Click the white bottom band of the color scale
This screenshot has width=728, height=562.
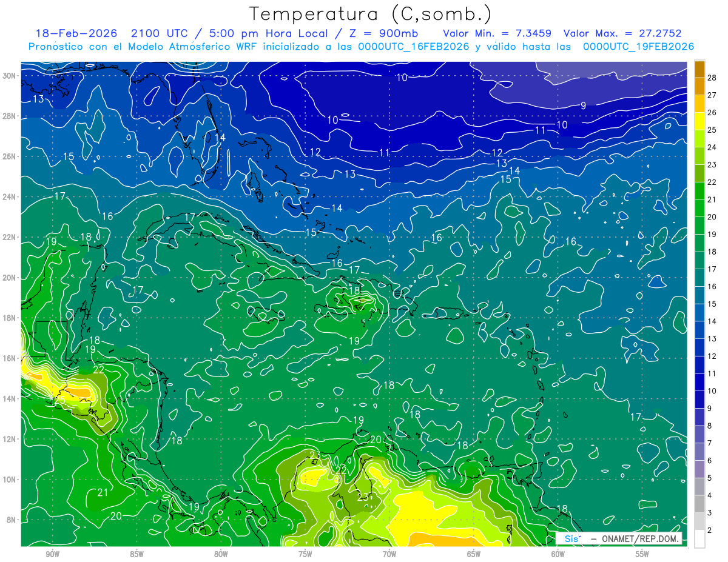tap(699, 538)
